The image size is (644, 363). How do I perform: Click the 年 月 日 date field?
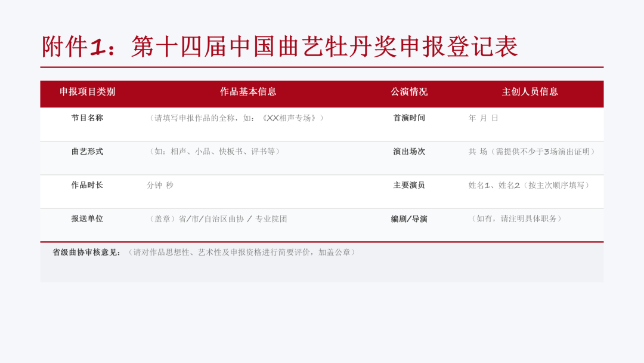point(484,118)
